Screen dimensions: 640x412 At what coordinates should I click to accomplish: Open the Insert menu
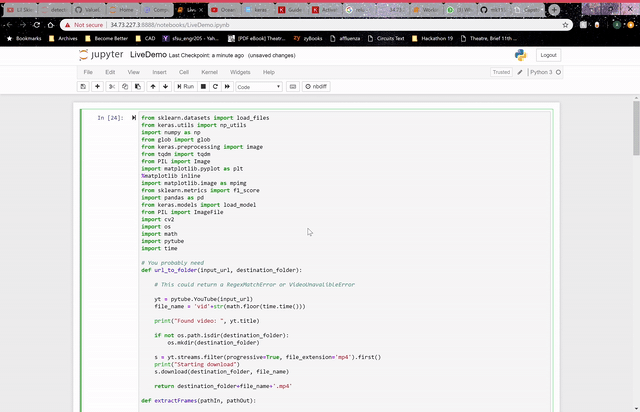159,72
